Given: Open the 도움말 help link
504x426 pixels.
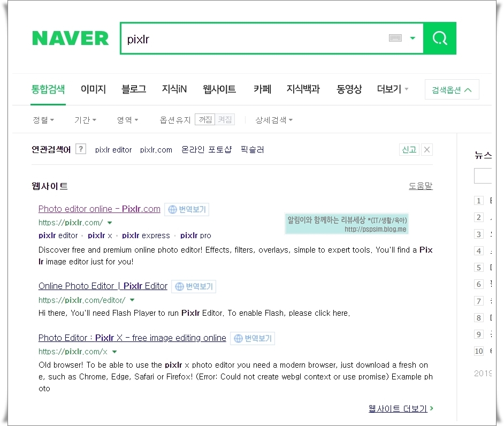Looking at the screenshot, I should (421, 186).
